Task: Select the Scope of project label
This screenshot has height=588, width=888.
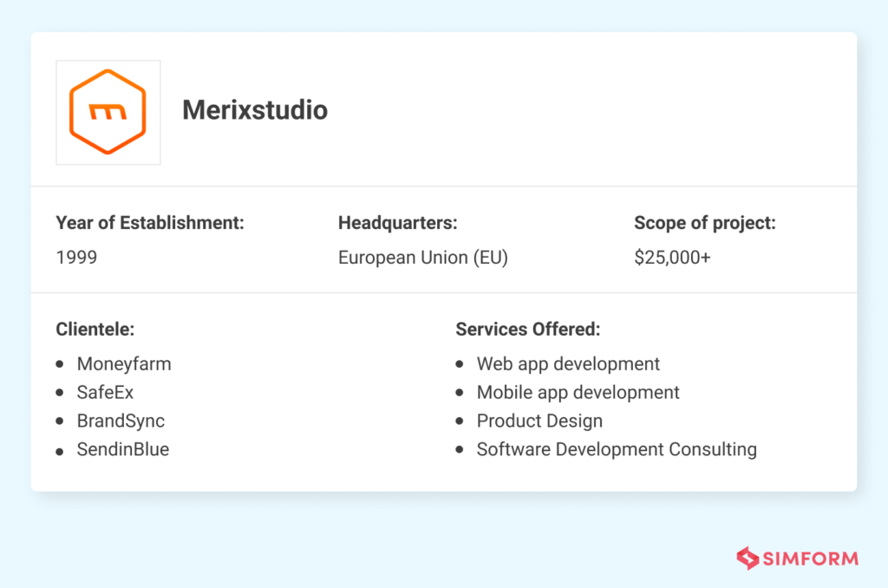Action: pos(705,223)
